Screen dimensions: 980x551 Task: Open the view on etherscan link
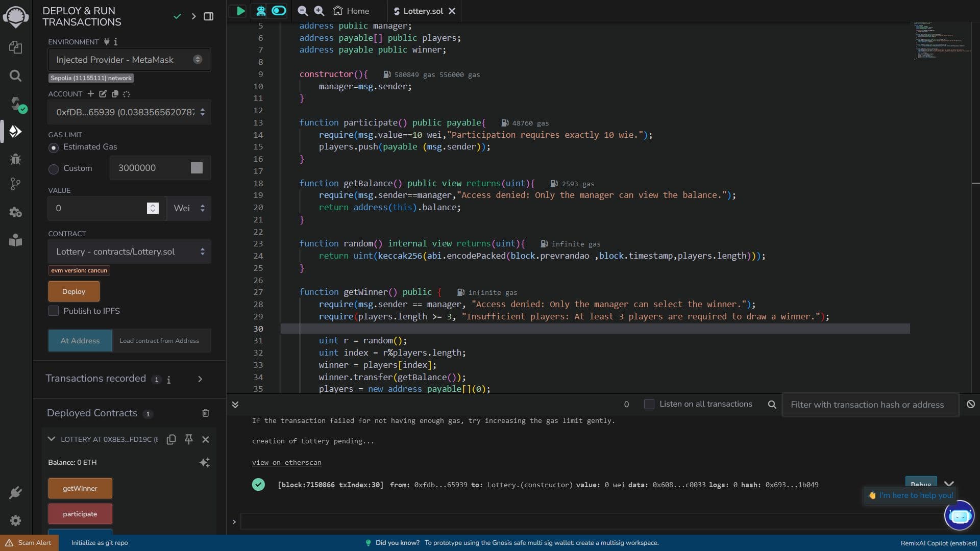click(x=286, y=462)
